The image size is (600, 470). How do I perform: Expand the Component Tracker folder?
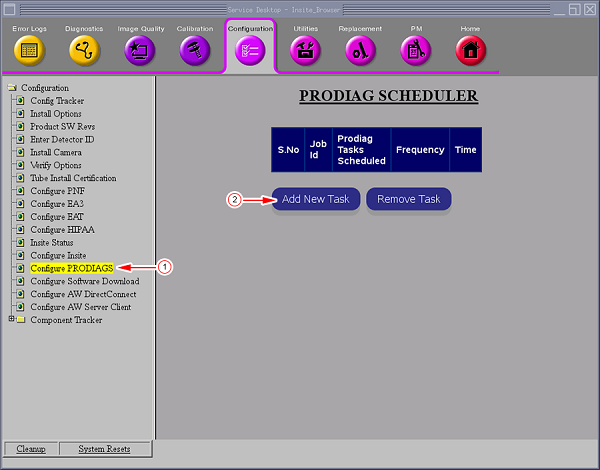click(11, 320)
